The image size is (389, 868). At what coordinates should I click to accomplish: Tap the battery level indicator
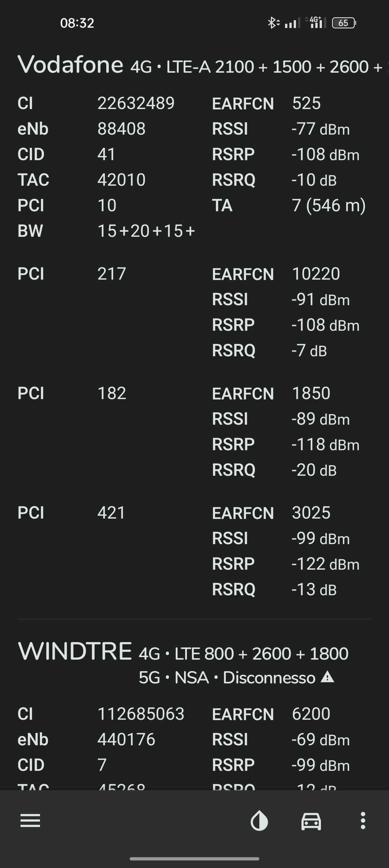coord(344,23)
